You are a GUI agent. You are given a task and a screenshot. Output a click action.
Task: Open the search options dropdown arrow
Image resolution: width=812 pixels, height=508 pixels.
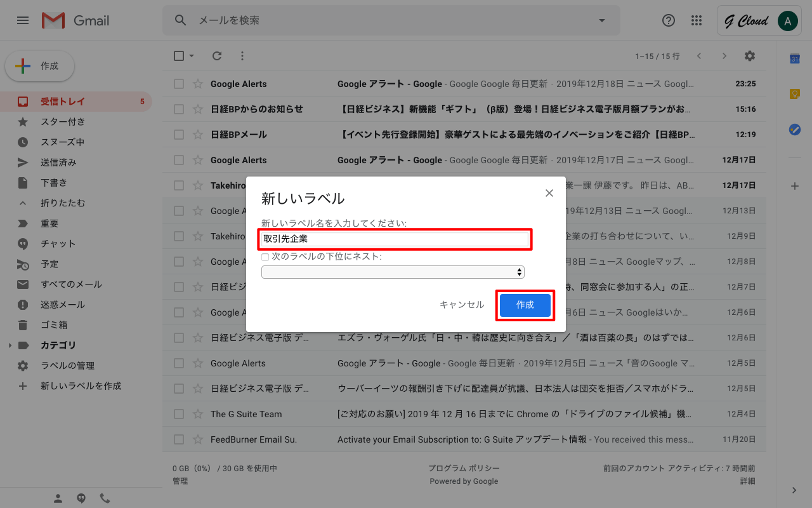602,20
